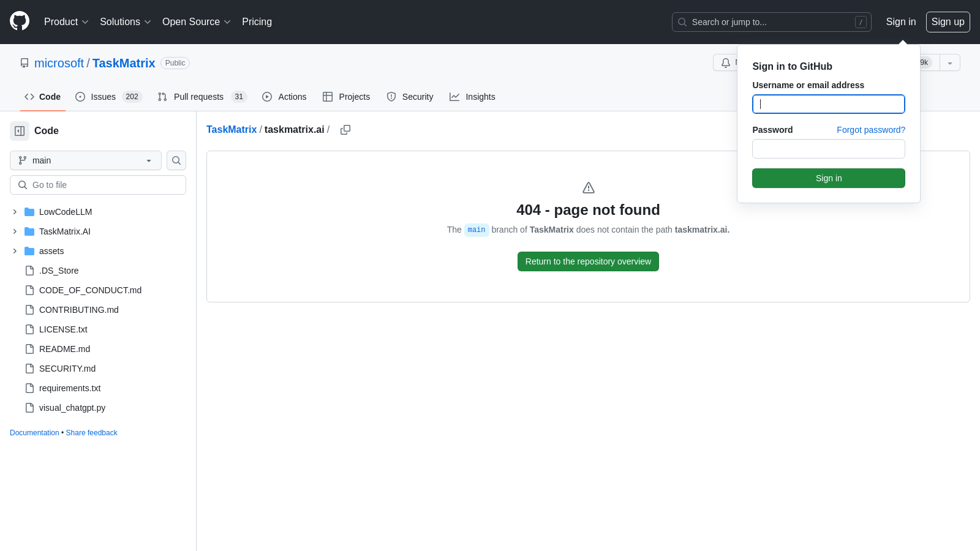Open the main branch selector dropdown
Viewport: 980px width, 551px height.
85,160
